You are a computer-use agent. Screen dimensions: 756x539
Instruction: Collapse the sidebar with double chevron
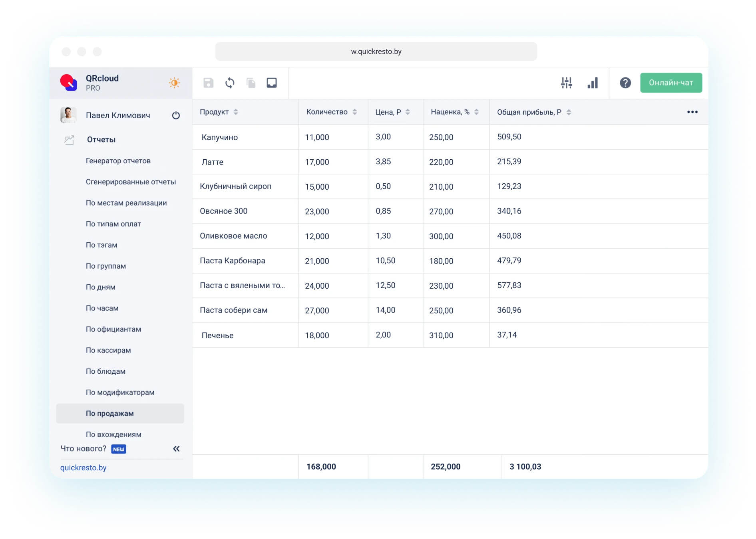(176, 449)
